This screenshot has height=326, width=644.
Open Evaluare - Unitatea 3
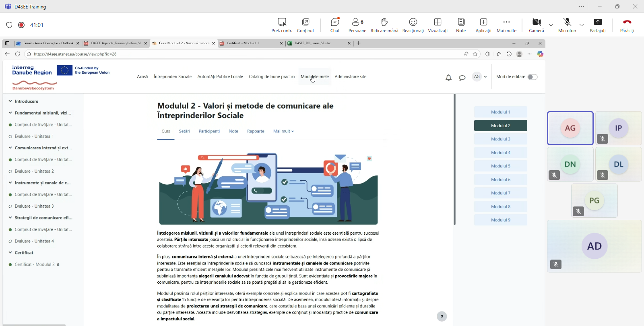coord(34,206)
